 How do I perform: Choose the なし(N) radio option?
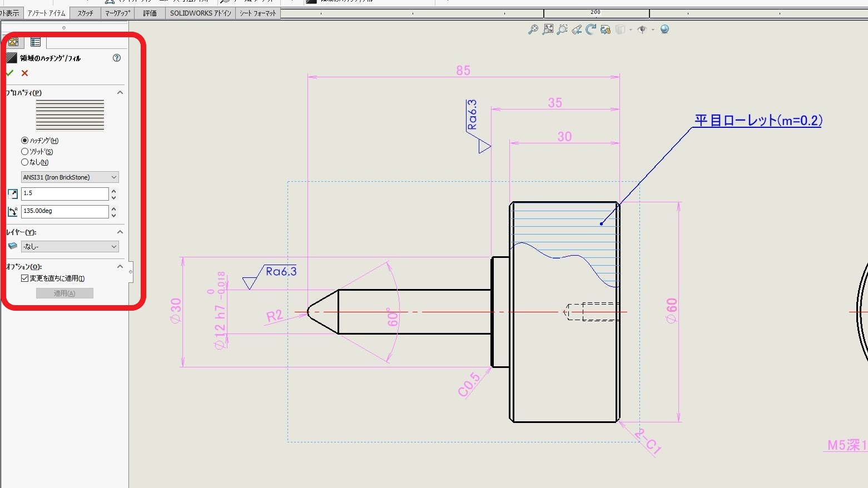(24, 162)
